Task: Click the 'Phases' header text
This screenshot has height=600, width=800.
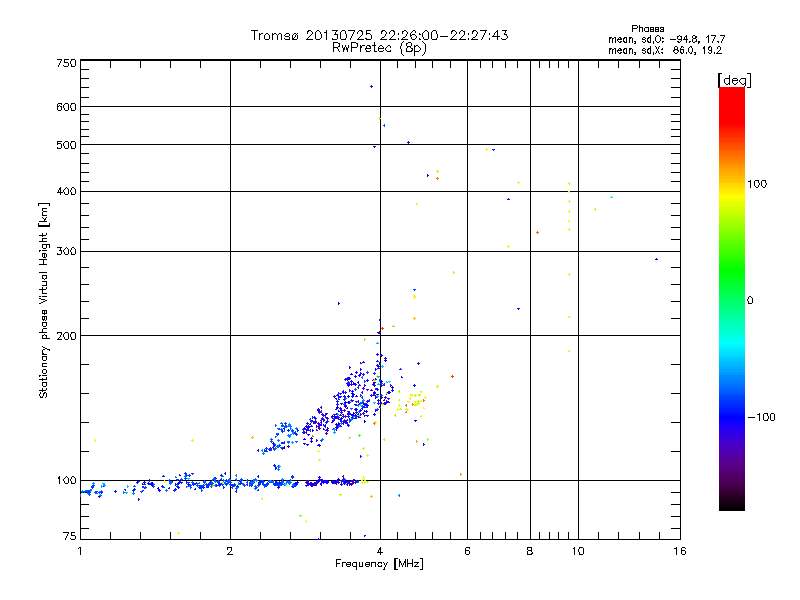Action: pyautogui.click(x=647, y=29)
